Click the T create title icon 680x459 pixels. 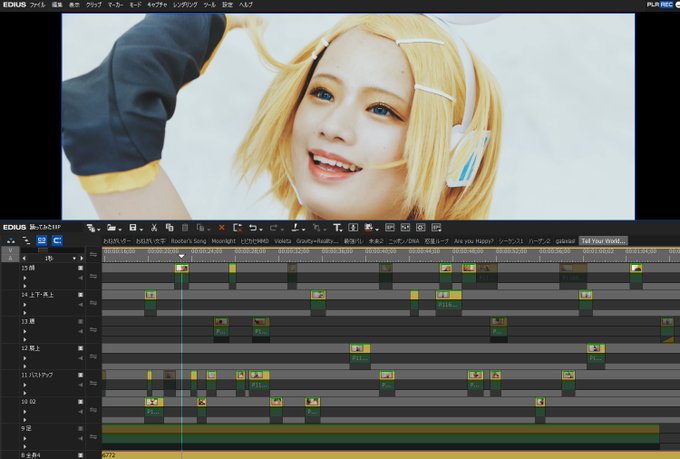pos(337,228)
